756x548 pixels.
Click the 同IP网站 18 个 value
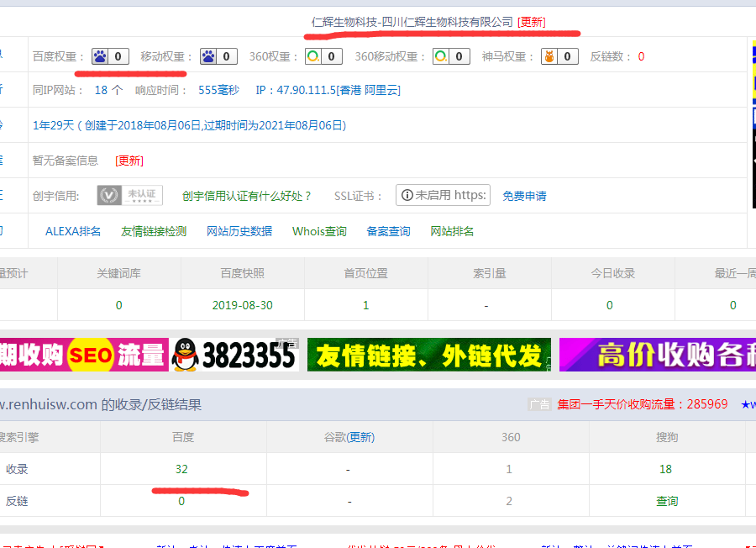click(108, 90)
